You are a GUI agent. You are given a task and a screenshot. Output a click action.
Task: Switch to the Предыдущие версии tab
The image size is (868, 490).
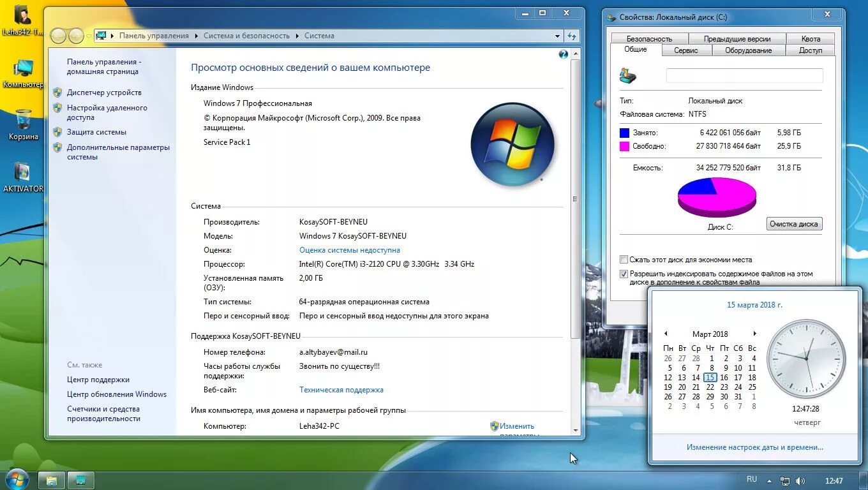[737, 39]
